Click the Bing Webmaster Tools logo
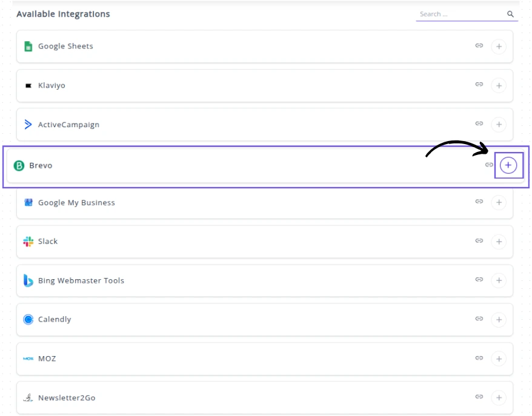Viewport: 532px width, 416px height. [x=28, y=280]
